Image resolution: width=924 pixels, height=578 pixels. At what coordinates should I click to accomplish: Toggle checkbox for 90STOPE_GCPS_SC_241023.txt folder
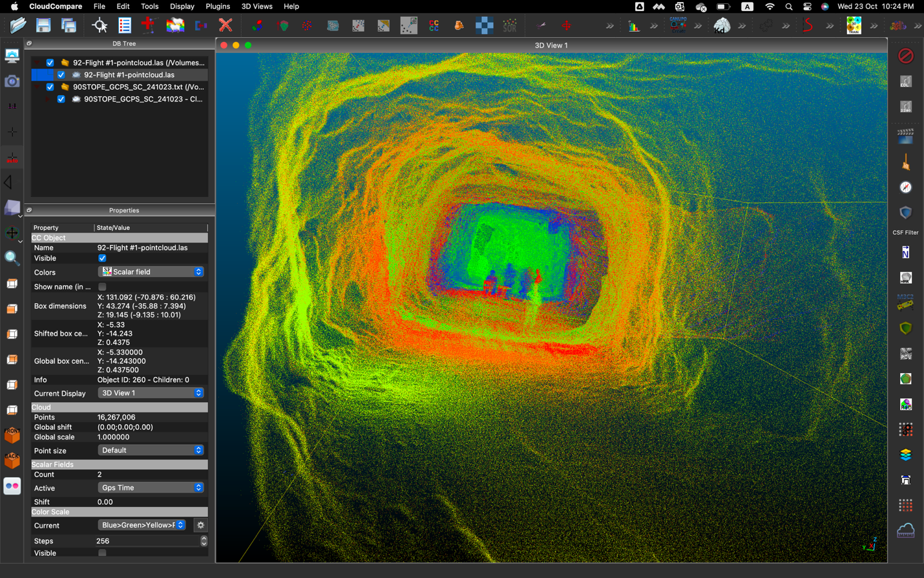[50, 87]
